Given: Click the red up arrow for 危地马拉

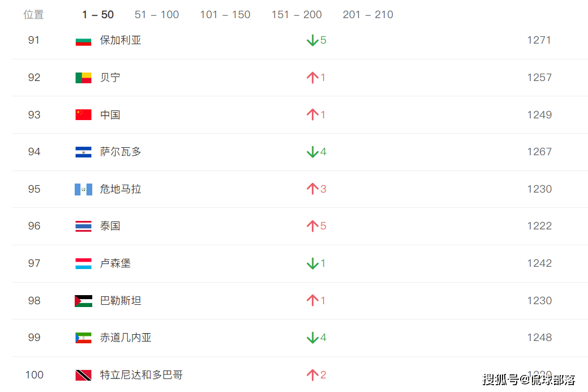Looking at the screenshot, I should 312,189.
